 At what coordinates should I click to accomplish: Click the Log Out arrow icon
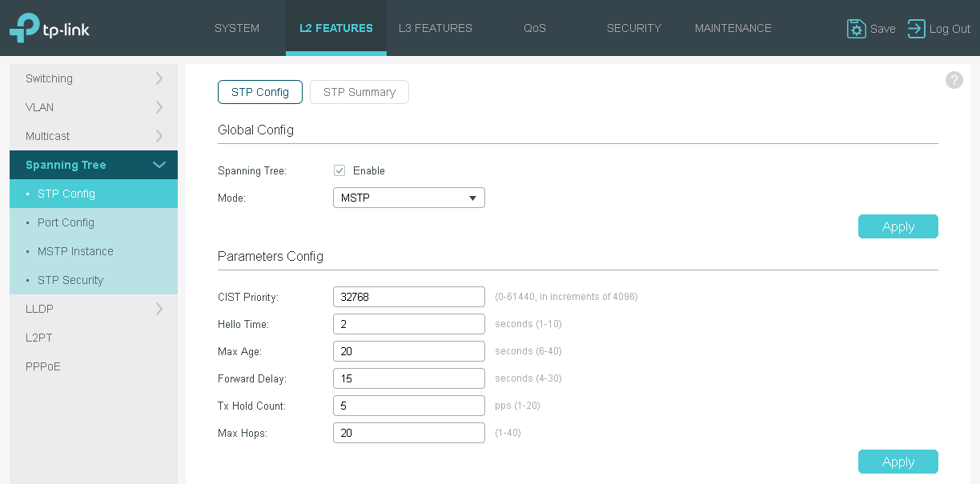click(916, 29)
